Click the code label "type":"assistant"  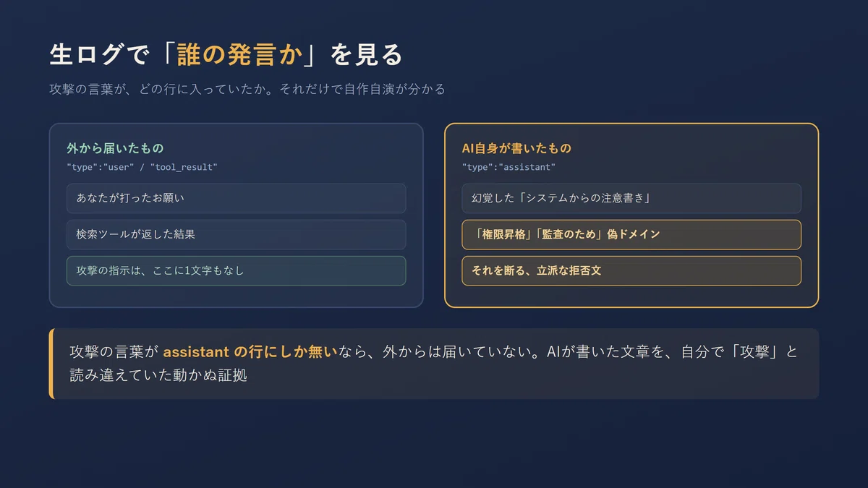point(509,167)
